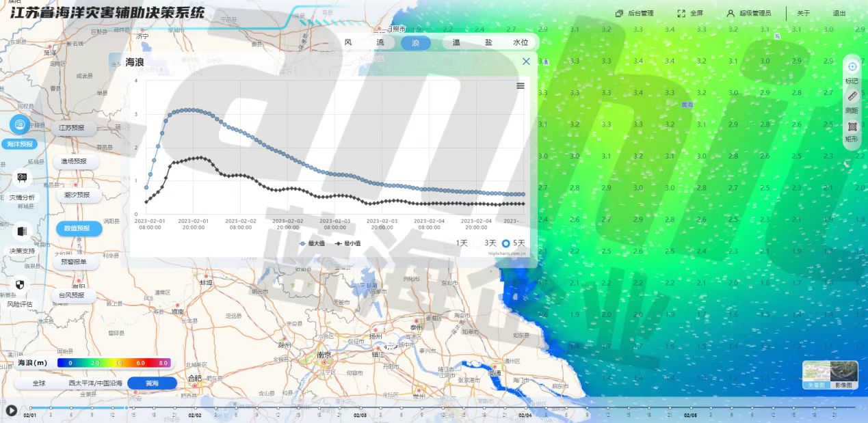The height and width of the screenshot is (423, 868).
Task: Select the 决策支持 sidebar icon
Action: tap(22, 232)
